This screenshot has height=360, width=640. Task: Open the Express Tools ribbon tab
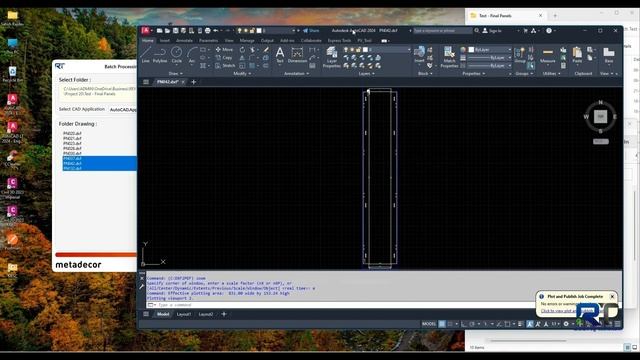[339, 40]
